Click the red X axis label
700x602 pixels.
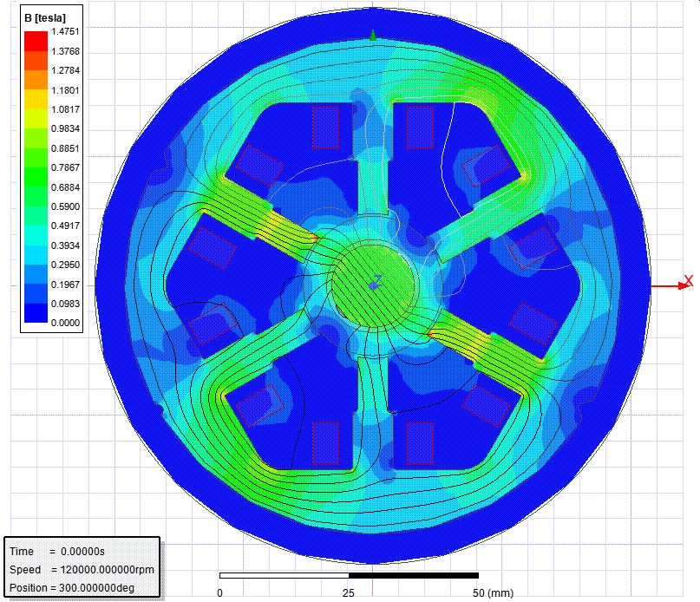[689, 280]
